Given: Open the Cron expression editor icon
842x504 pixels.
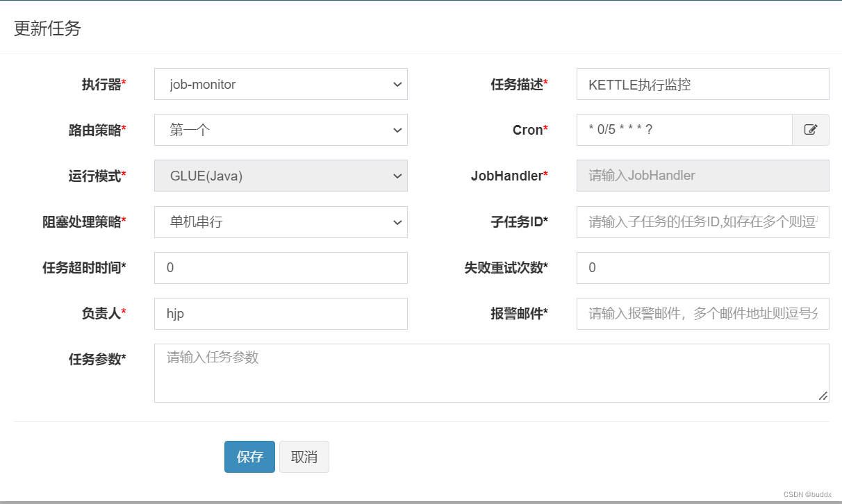Looking at the screenshot, I should tap(811, 130).
